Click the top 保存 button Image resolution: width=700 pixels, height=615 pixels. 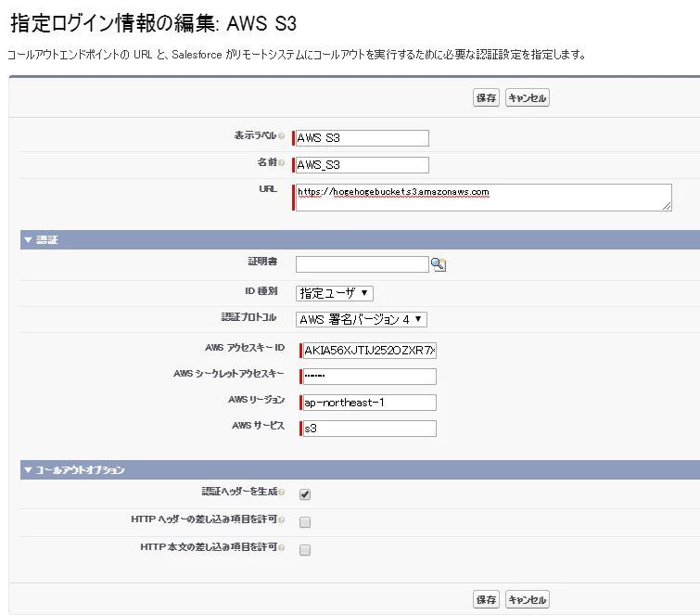[486, 97]
